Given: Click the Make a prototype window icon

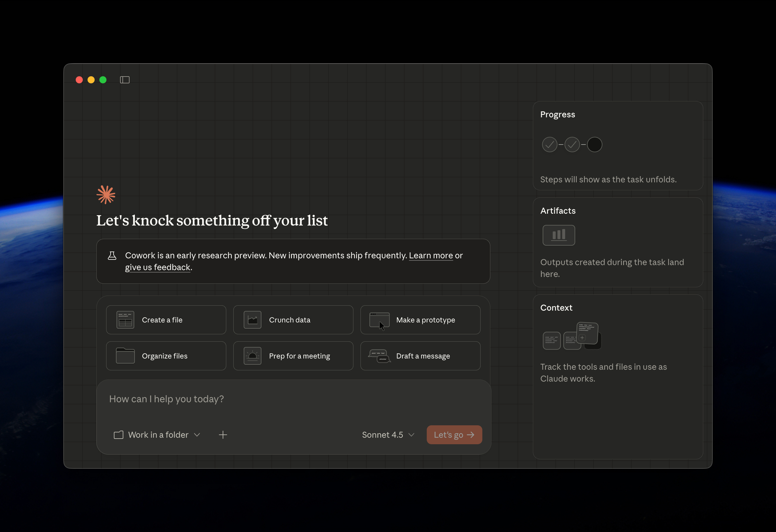Looking at the screenshot, I should 379,320.
